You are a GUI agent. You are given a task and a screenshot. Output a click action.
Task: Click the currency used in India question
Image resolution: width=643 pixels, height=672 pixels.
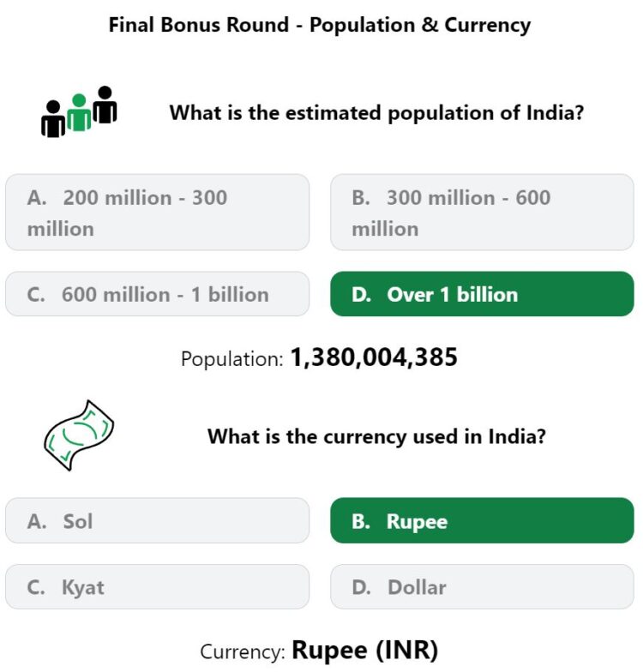[x=377, y=437]
